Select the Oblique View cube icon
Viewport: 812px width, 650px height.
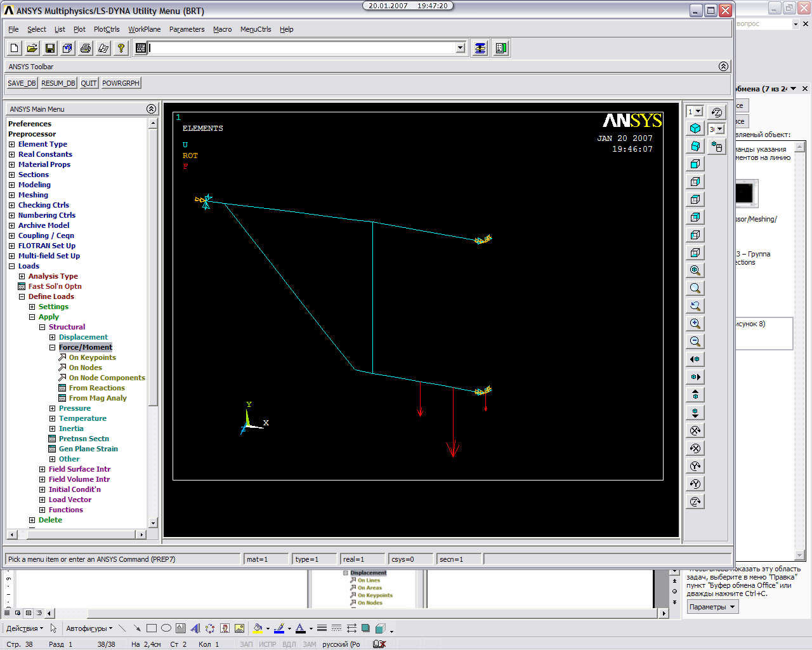[695, 146]
